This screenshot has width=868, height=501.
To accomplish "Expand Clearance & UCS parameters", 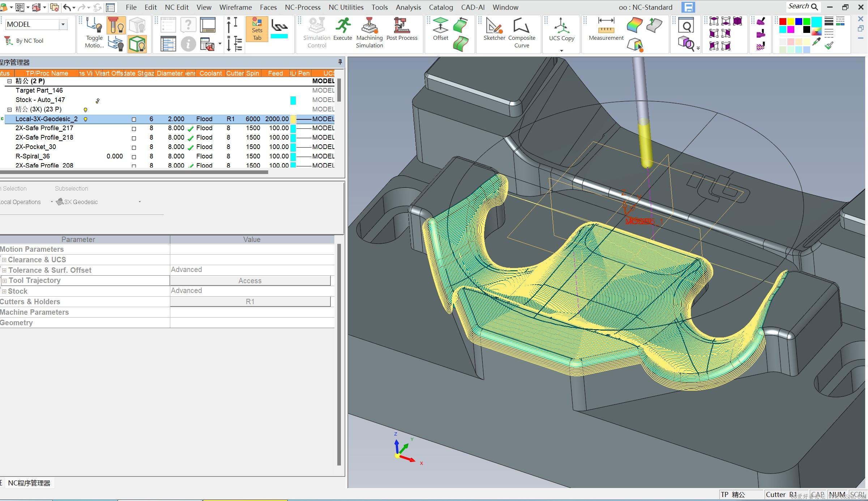I will coord(4,260).
